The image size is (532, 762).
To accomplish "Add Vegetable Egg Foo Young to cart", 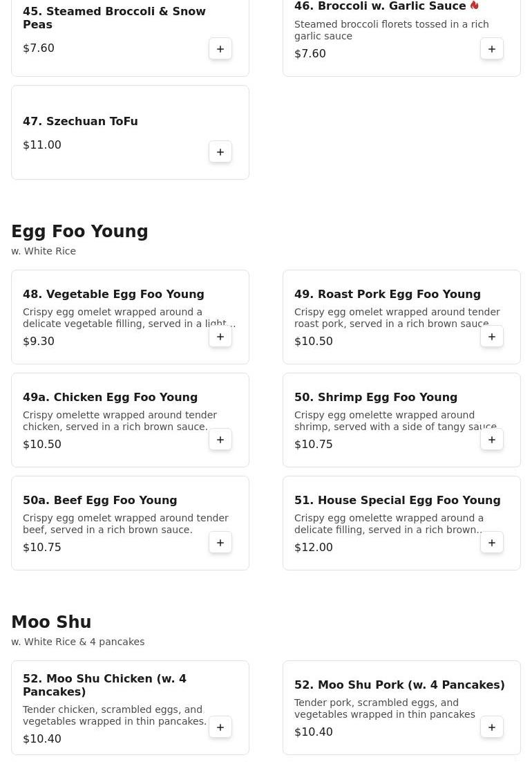I will coord(220,337).
